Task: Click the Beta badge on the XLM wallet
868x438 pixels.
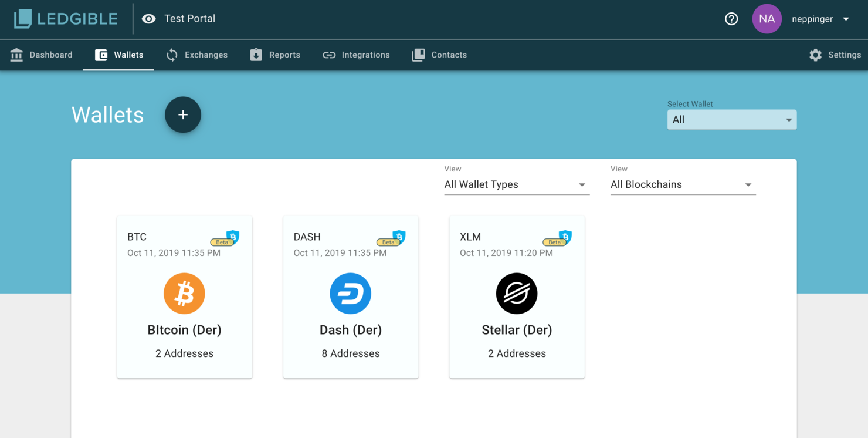Action: [555, 241]
